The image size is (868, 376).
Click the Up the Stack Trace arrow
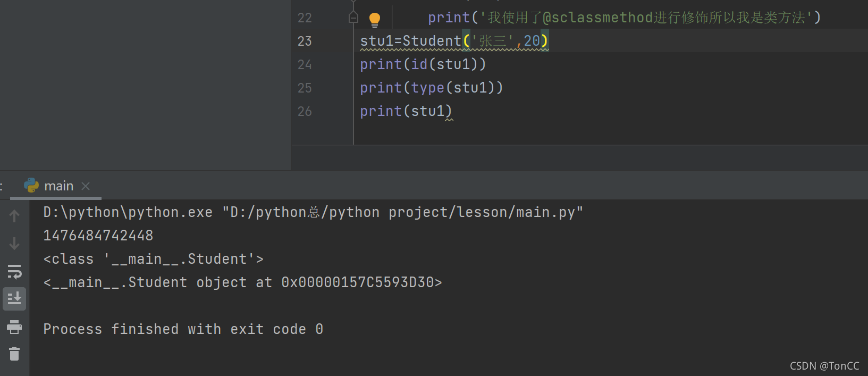coord(14,216)
